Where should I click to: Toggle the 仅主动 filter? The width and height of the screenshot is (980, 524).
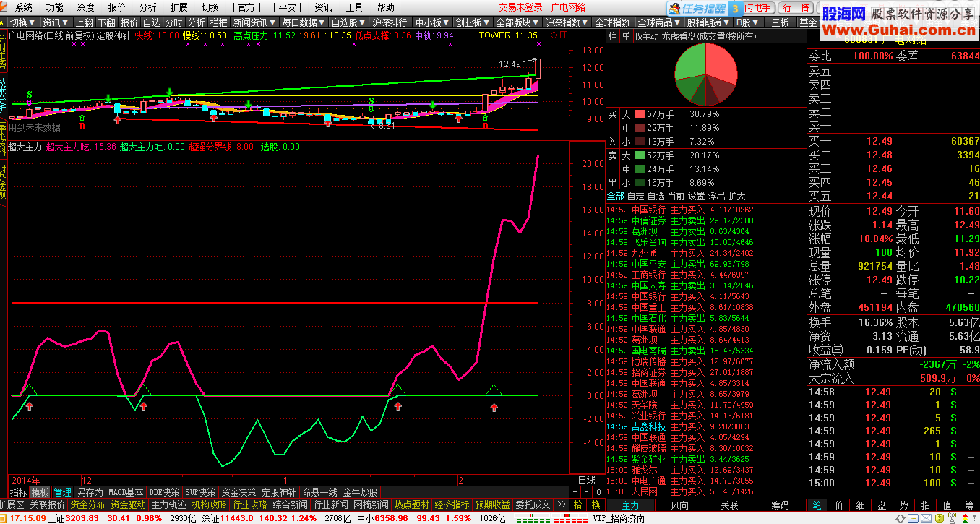[x=646, y=36]
